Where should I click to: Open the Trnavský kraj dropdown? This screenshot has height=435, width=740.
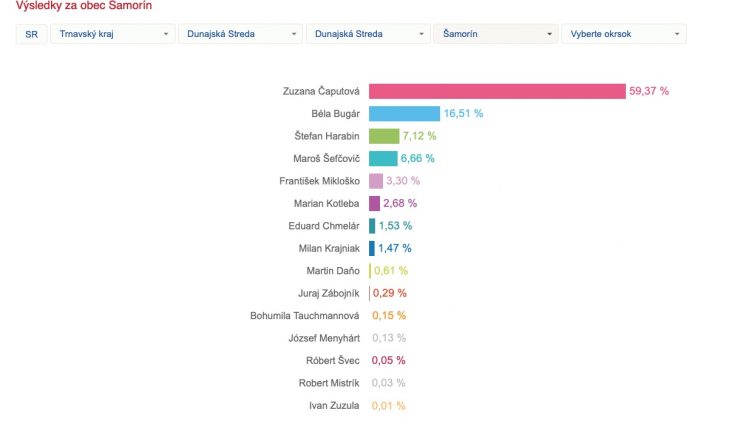(x=112, y=34)
